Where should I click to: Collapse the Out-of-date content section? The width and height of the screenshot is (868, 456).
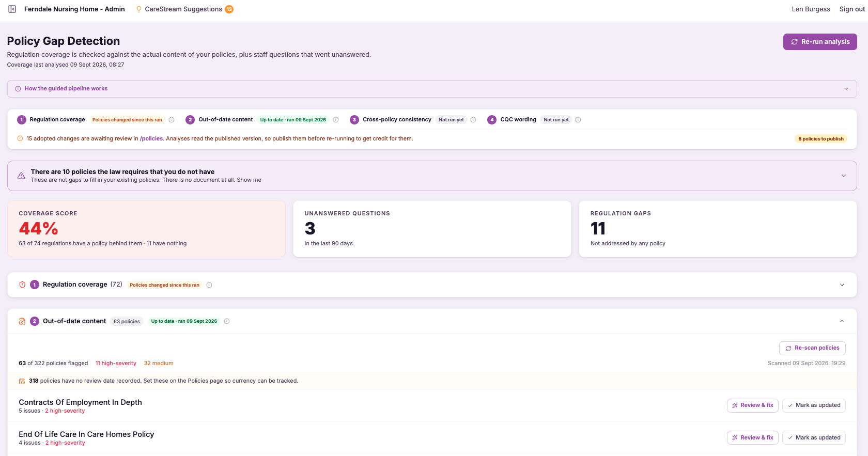(842, 321)
